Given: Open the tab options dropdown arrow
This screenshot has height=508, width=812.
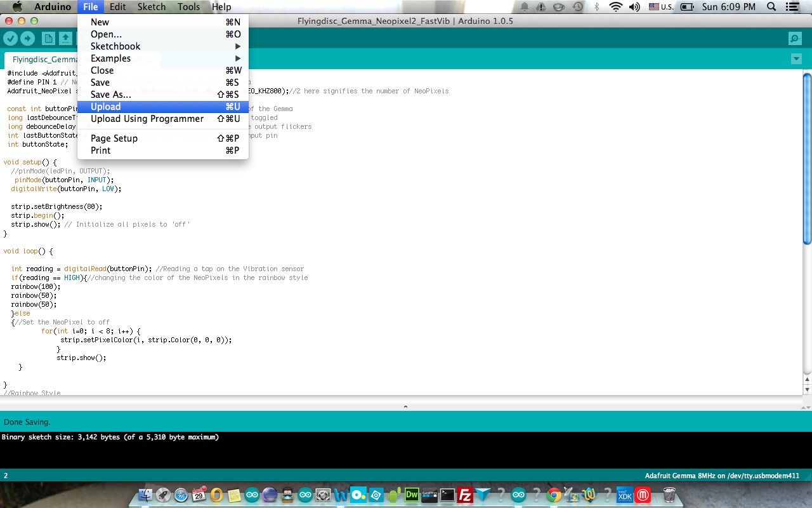Looking at the screenshot, I should [797, 59].
